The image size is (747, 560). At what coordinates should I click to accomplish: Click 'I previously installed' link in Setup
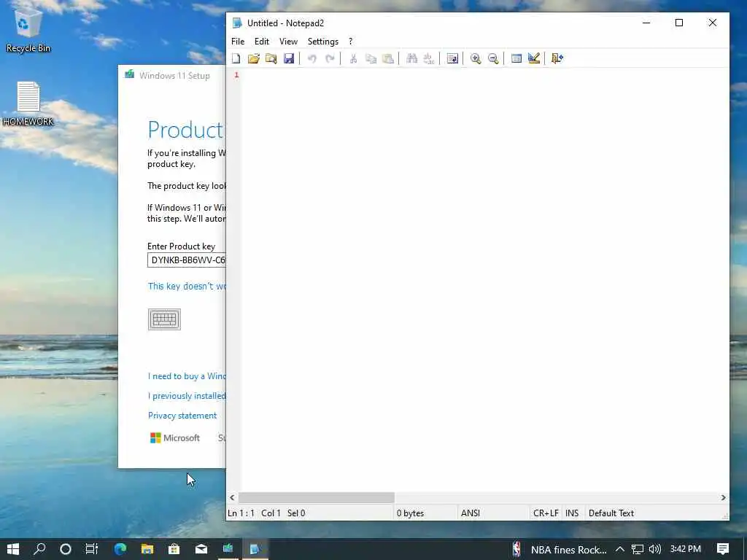(x=187, y=396)
